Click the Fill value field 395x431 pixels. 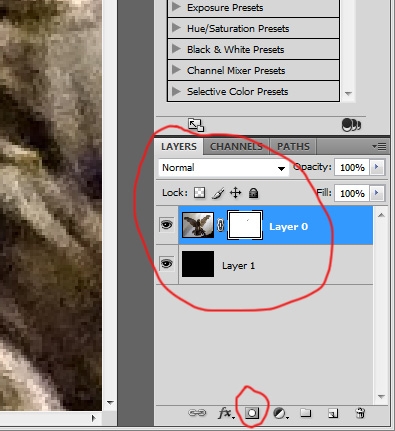click(352, 193)
